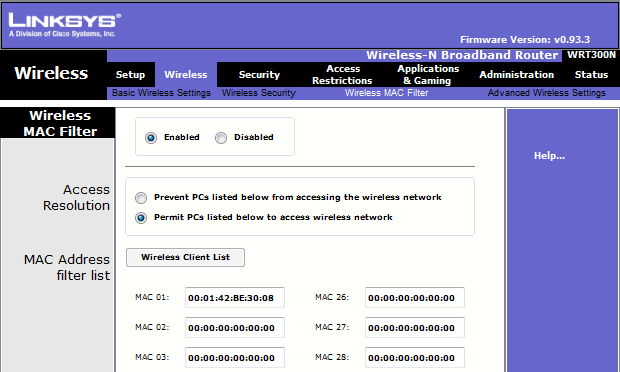Open the Status tab

tap(591, 74)
